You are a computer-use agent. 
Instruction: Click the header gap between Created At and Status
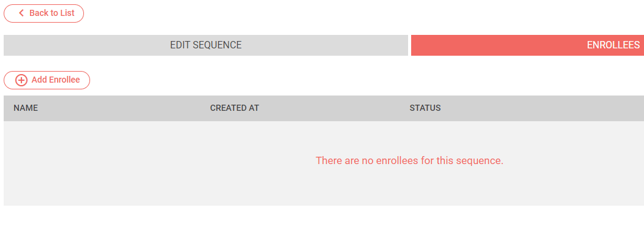[334, 108]
